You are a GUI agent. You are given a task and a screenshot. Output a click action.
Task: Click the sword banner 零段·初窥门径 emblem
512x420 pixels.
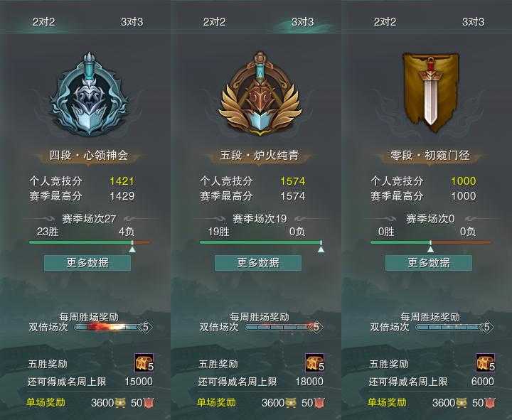(x=431, y=92)
